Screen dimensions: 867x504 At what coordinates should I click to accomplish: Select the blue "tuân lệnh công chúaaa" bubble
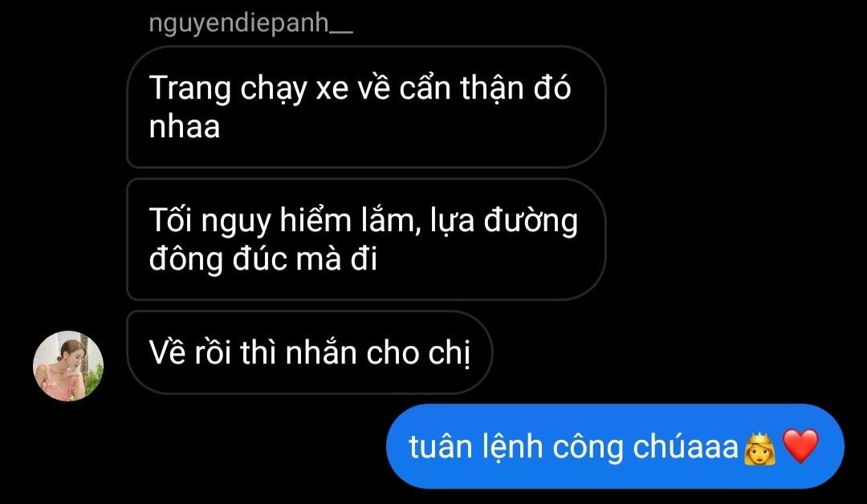click(x=615, y=446)
